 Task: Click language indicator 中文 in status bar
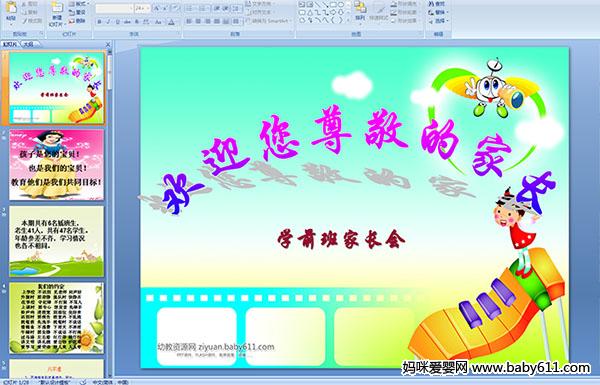(110, 382)
